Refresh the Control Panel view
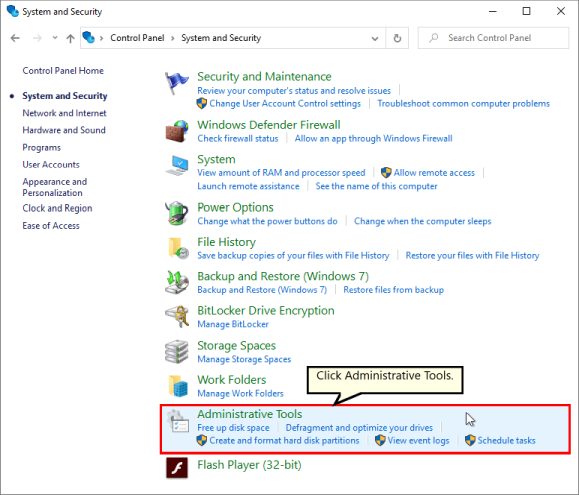 [397, 38]
